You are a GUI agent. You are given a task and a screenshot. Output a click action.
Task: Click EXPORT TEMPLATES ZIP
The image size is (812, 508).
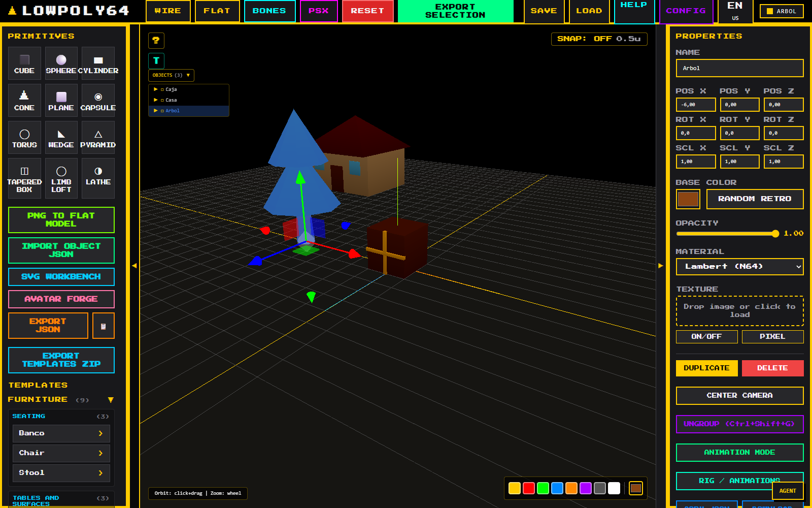click(x=61, y=360)
